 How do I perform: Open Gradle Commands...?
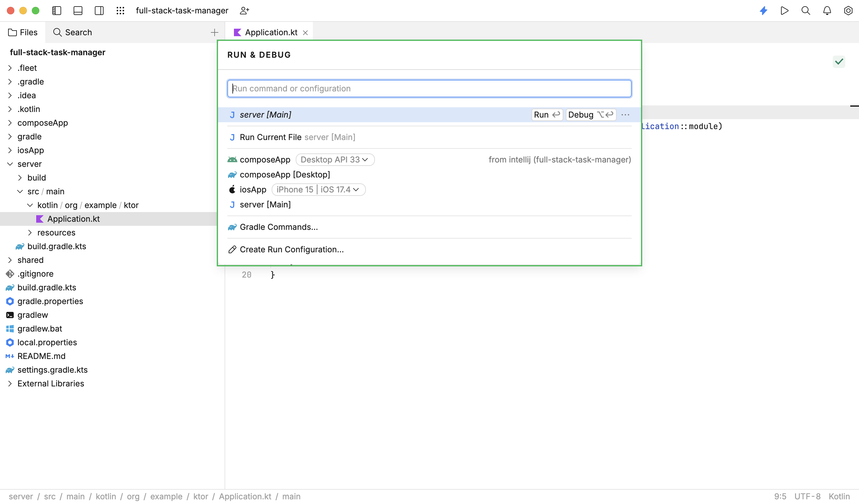coord(430,227)
